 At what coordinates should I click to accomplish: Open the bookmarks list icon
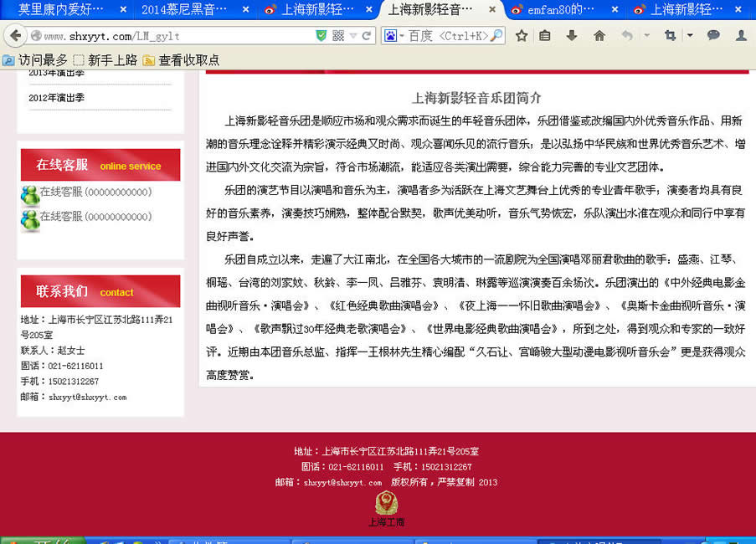[545, 36]
